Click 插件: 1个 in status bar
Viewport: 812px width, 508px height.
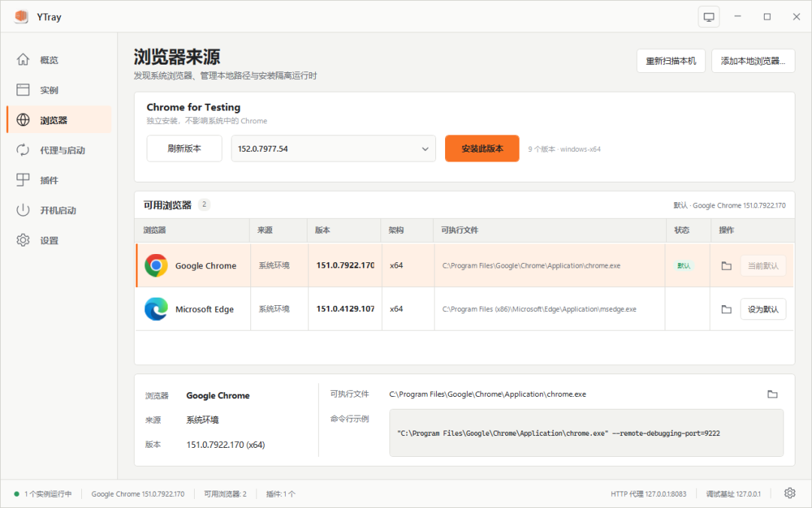click(x=280, y=494)
